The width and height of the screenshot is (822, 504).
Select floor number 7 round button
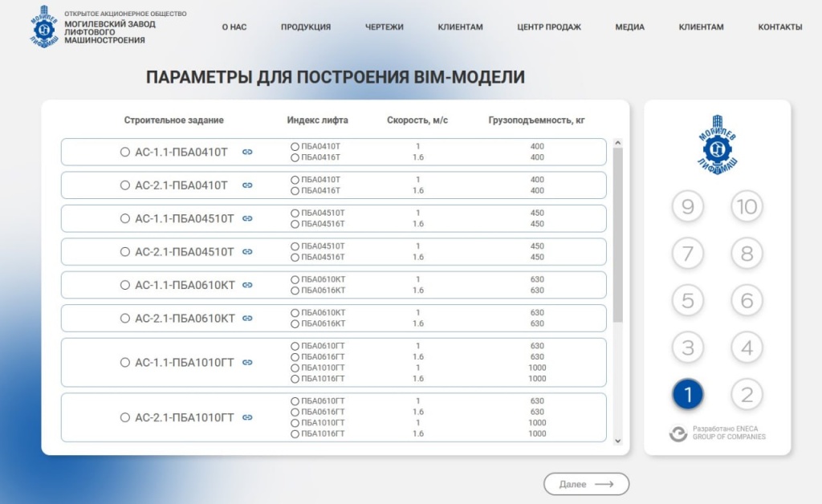[687, 253]
